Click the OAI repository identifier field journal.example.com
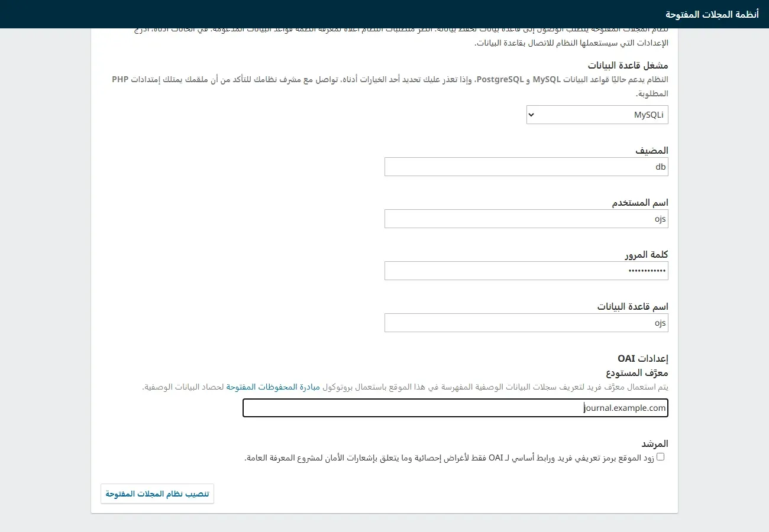 tap(455, 408)
